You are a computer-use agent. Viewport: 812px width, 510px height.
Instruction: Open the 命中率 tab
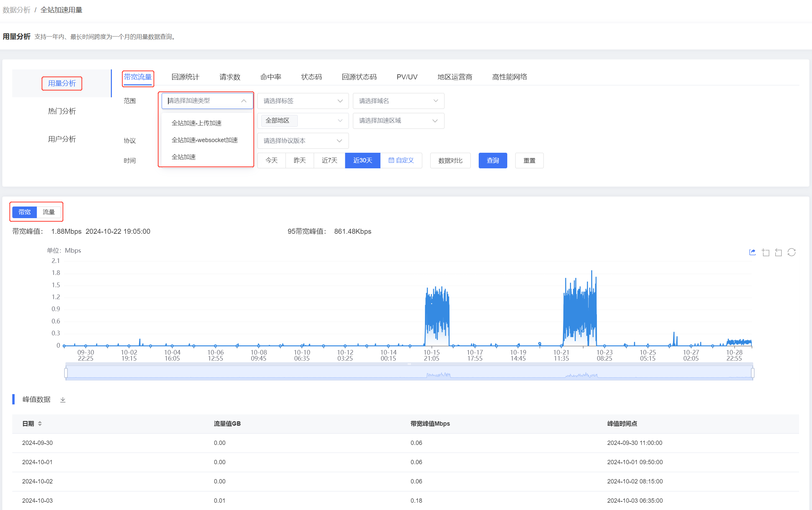pos(271,77)
